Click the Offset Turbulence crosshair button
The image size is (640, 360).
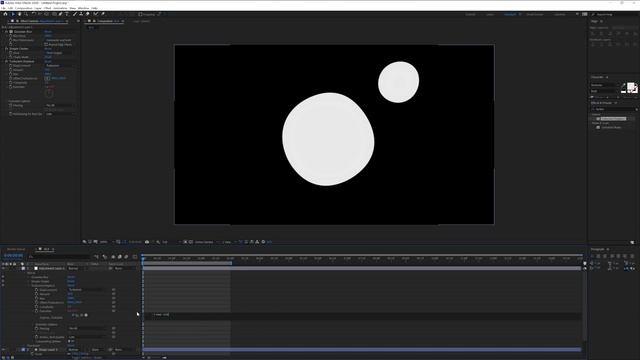[x=47, y=78]
